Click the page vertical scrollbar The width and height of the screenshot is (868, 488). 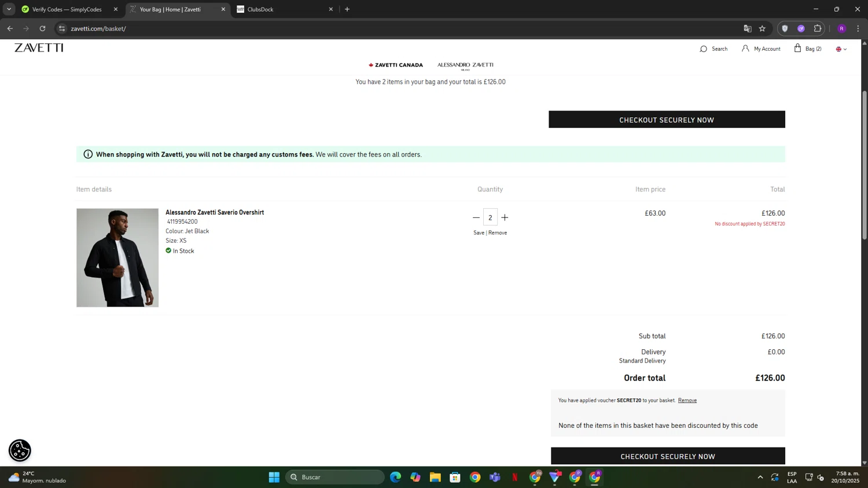point(865,165)
